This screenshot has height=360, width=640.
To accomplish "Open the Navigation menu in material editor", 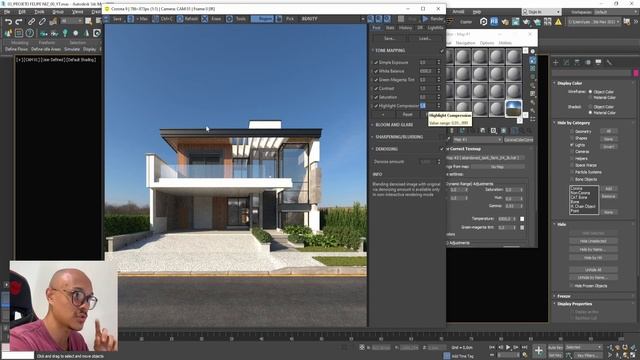I will click(x=465, y=43).
